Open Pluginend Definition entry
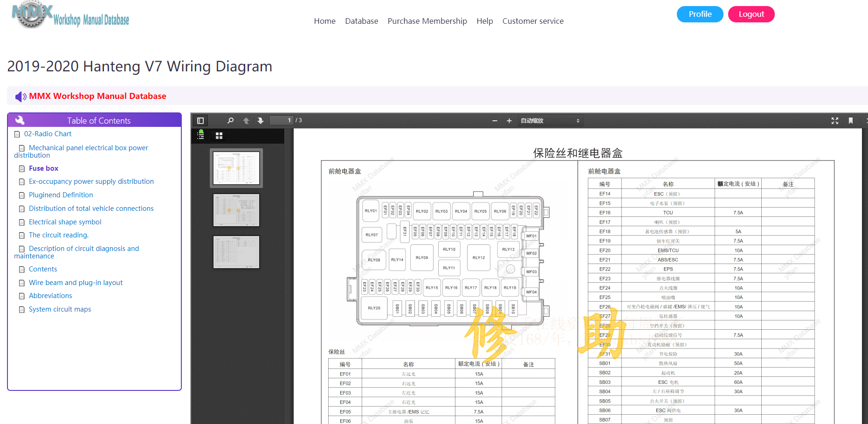The image size is (868, 424). (x=61, y=195)
